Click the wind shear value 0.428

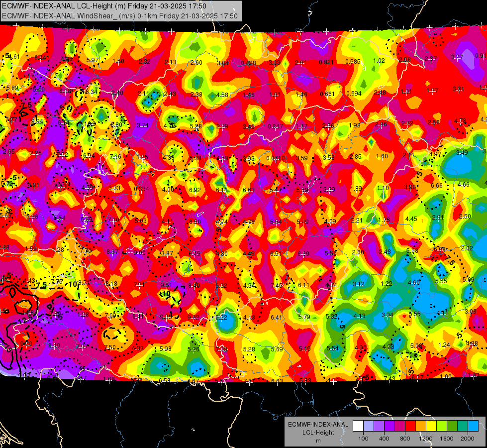248,63
